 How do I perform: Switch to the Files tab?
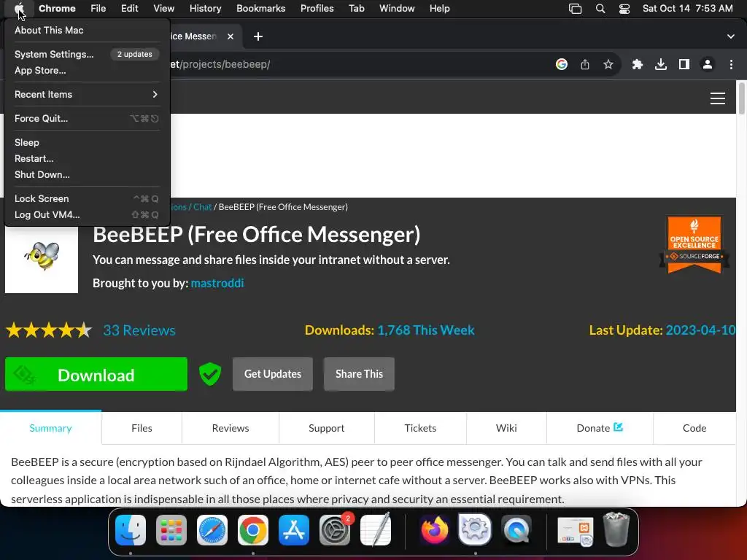pos(142,428)
